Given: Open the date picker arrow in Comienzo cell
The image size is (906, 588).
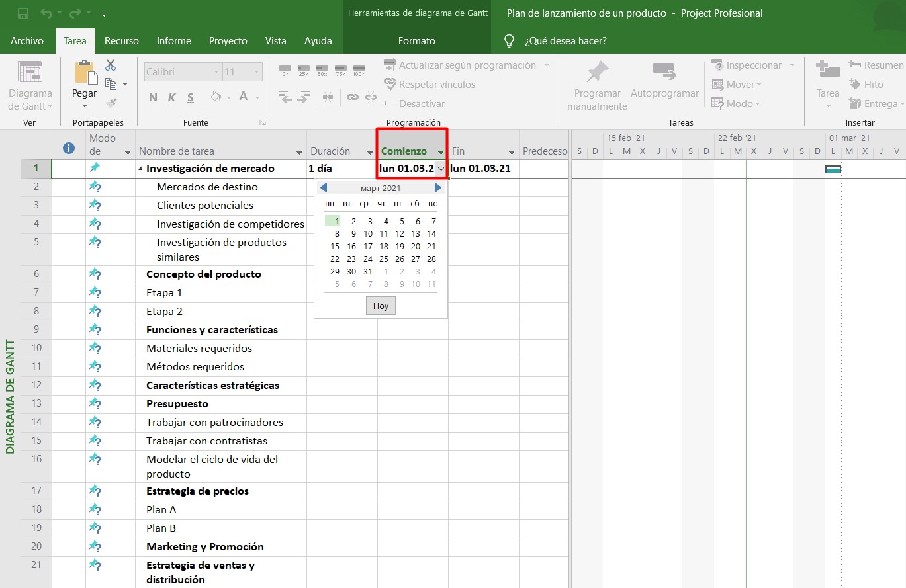Looking at the screenshot, I should click(x=441, y=169).
